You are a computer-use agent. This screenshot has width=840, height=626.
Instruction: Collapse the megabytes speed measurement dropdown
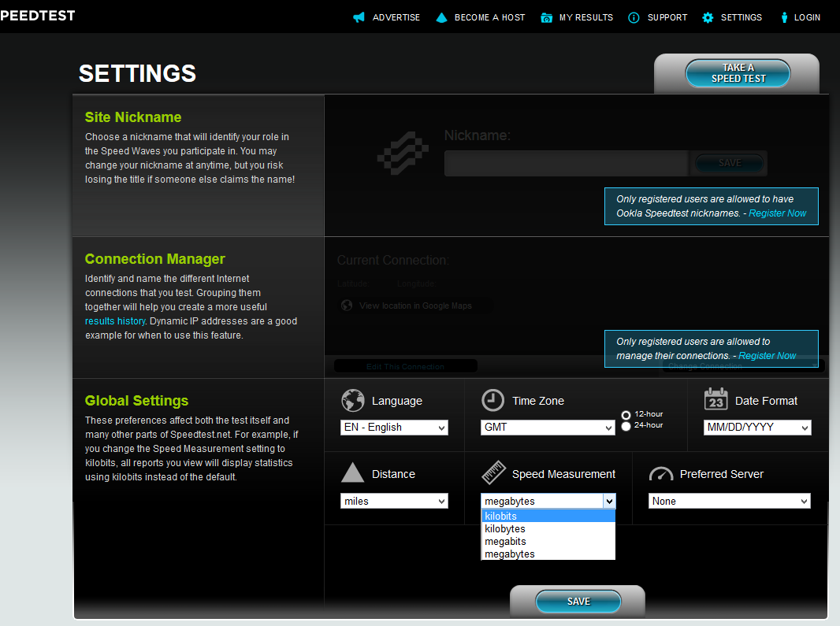pos(548,502)
